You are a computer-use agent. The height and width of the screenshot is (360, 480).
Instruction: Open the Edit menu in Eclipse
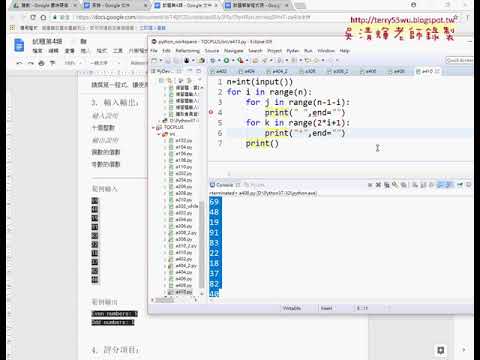pos(166,51)
